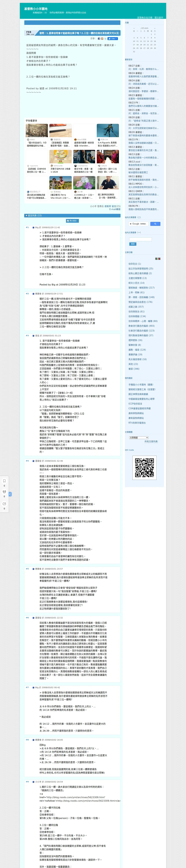
Task: Share the post via the Twitter icon
Action: (x=105, y=39)
